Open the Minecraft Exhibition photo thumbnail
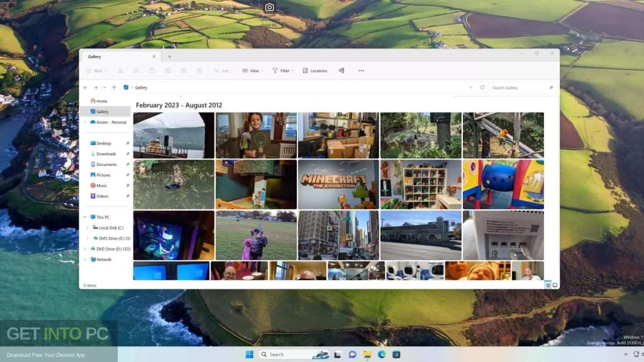 [338, 184]
